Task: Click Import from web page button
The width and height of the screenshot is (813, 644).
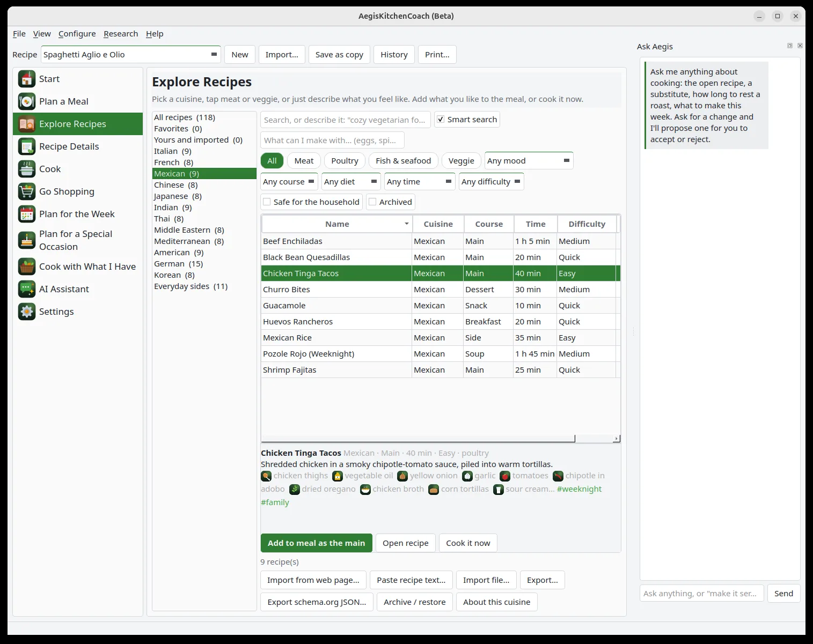Action: pyautogui.click(x=313, y=580)
